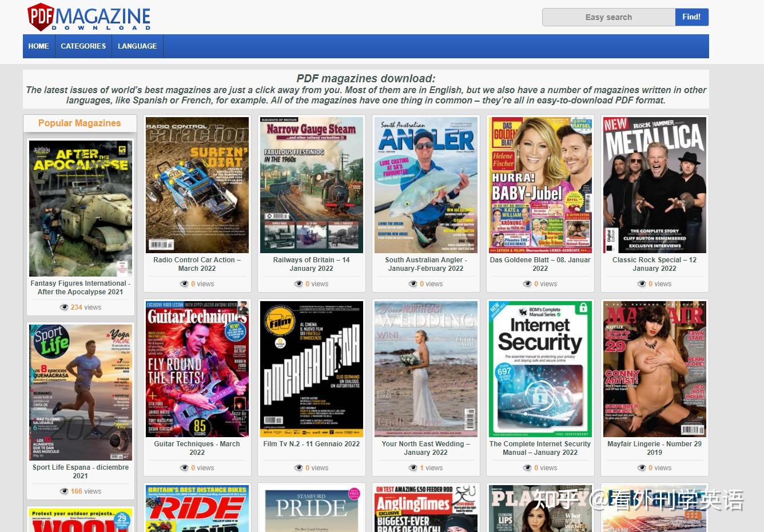Screen dimensions: 764x532
Task: Open Das Goldene Blatt cover
Action: click(540, 185)
